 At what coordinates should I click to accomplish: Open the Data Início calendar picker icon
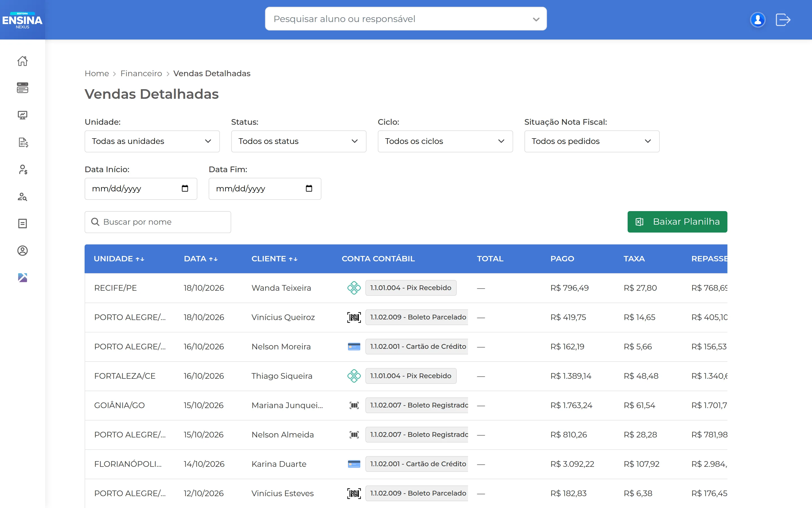coord(185,189)
